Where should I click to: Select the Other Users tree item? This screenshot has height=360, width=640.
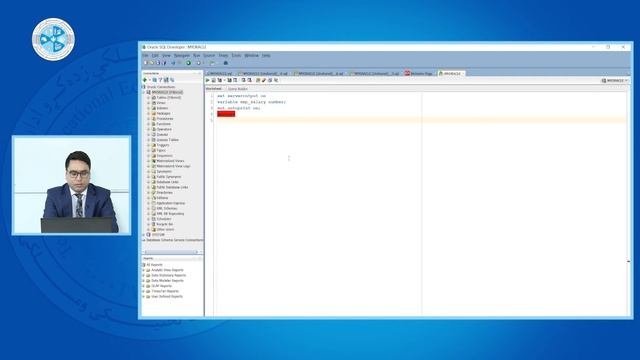click(x=165, y=229)
